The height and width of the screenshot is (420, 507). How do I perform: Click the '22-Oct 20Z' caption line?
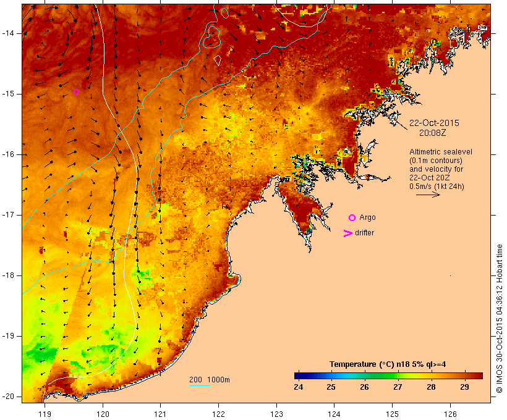(429, 178)
